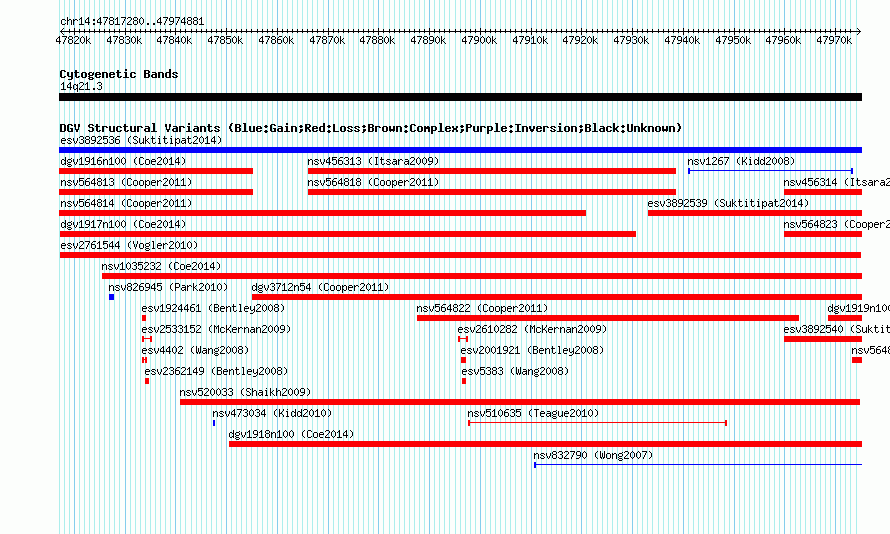Click the nsv564823 variant label

click(837, 224)
